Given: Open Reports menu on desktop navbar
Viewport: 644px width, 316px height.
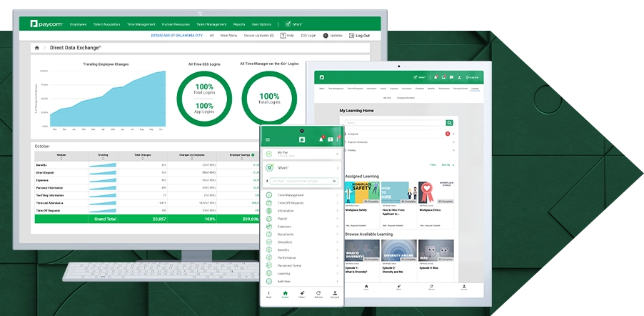Looking at the screenshot, I should [239, 24].
